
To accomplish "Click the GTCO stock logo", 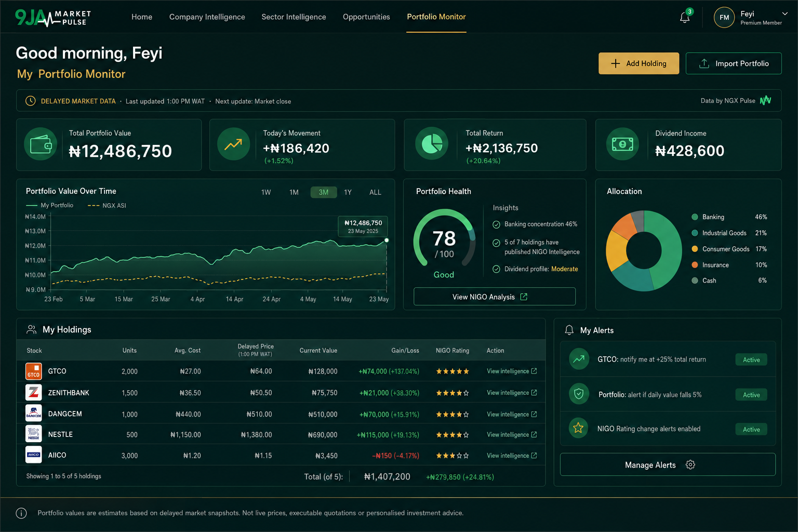I will pos(34,371).
